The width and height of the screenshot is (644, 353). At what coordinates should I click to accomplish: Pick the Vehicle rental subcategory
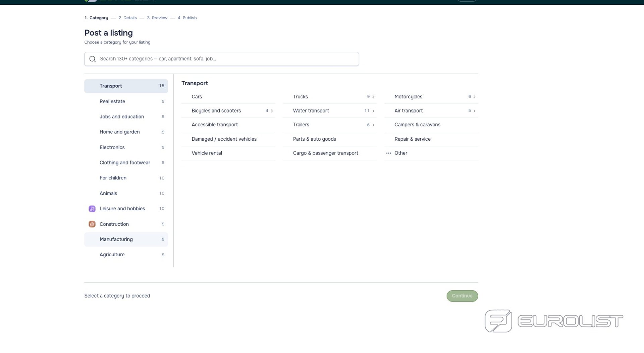click(228, 153)
